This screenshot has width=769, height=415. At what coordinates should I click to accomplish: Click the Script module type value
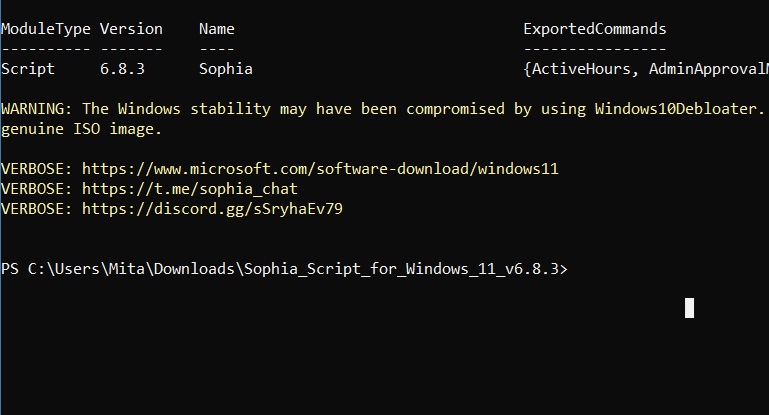click(x=28, y=69)
